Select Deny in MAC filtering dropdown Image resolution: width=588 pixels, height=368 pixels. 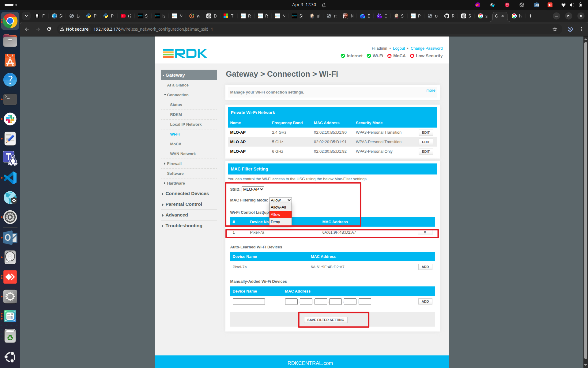275,222
